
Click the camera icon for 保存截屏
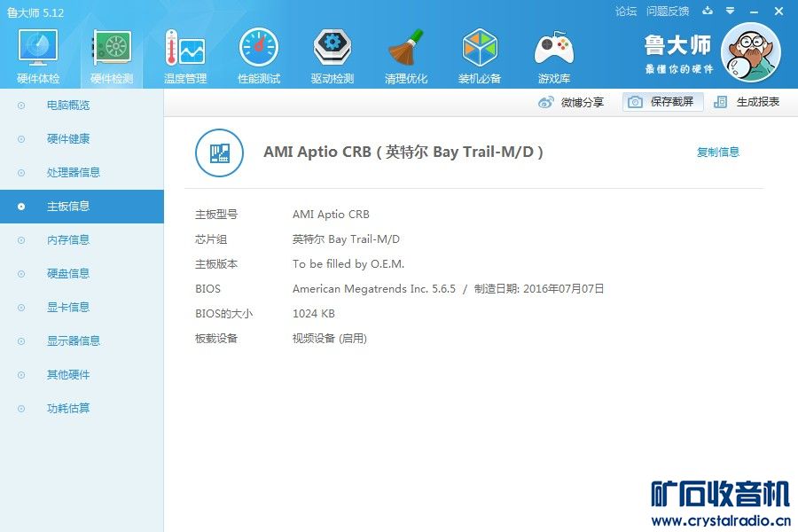[635, 102]
